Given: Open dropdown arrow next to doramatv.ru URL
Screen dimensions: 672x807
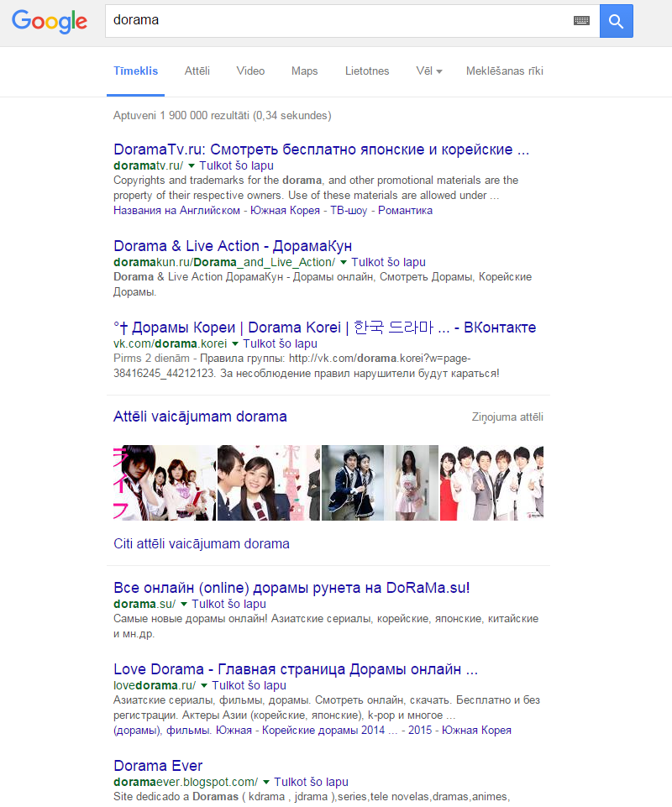Looking at the screenshot, I should [x=192, y=166].
